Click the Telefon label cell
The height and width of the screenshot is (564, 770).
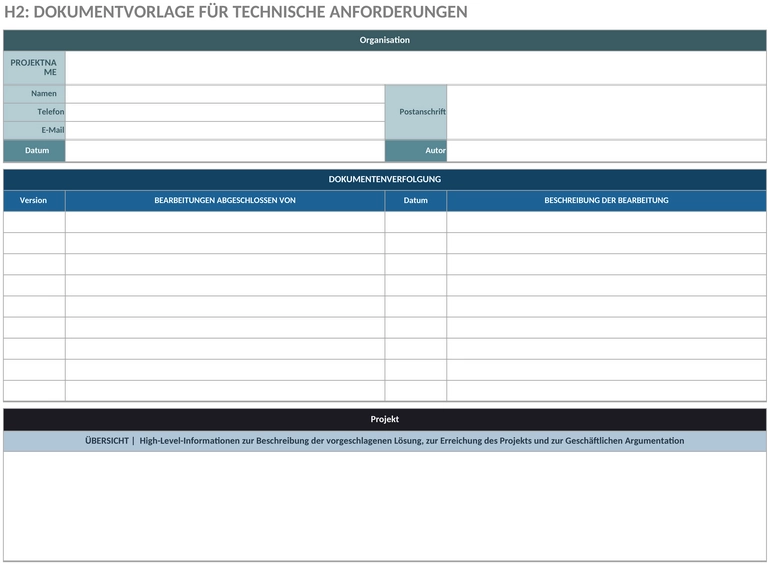coord(34,112)
